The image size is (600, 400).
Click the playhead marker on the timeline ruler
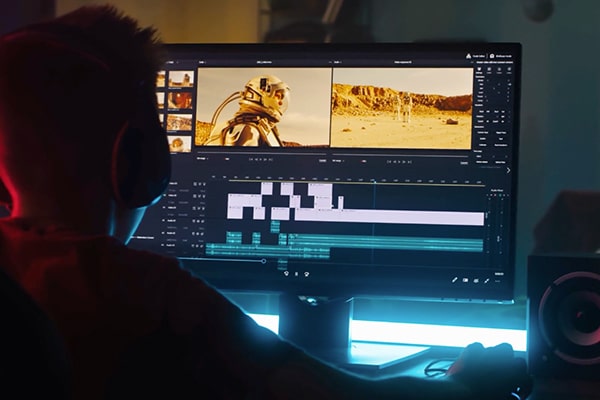pos(375,181)
